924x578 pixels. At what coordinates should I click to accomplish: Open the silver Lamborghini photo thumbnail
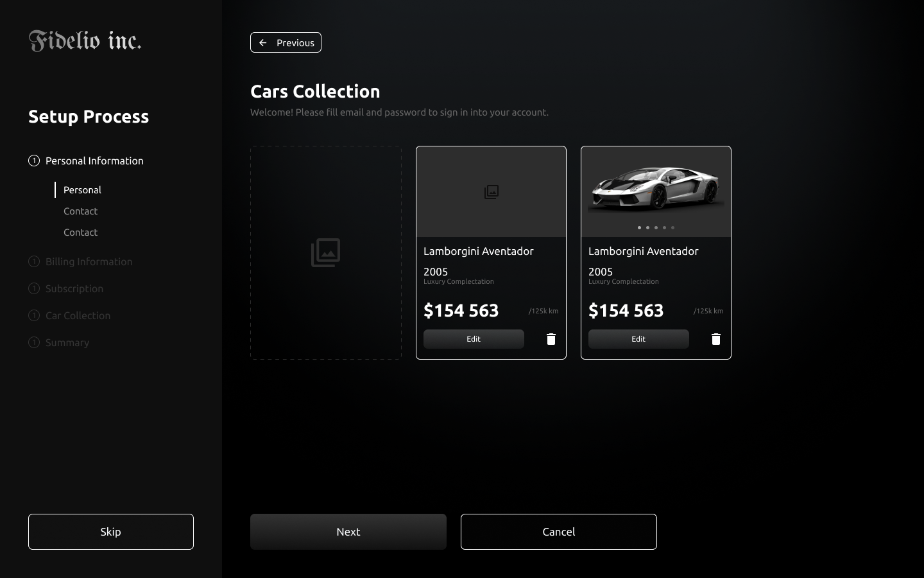[x=656, y=188]
